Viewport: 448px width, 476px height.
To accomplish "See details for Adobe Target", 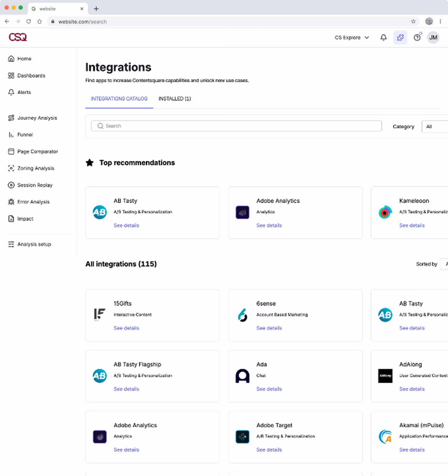I will [x=269, y=450].
